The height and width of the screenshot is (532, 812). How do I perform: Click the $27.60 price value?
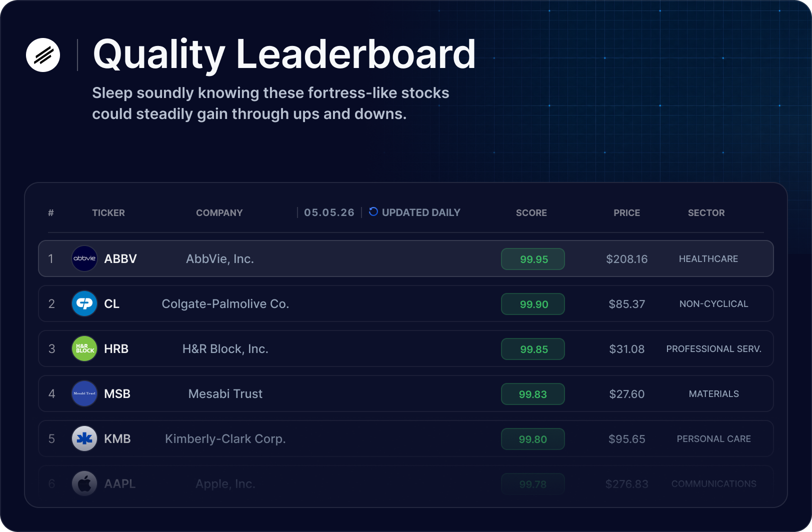coord(627,394)
